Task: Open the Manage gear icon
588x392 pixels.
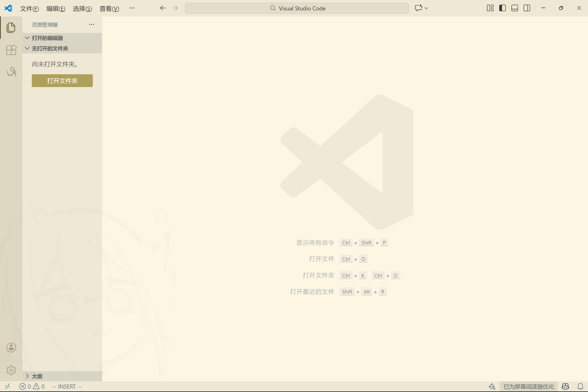Action: [11, 370]
